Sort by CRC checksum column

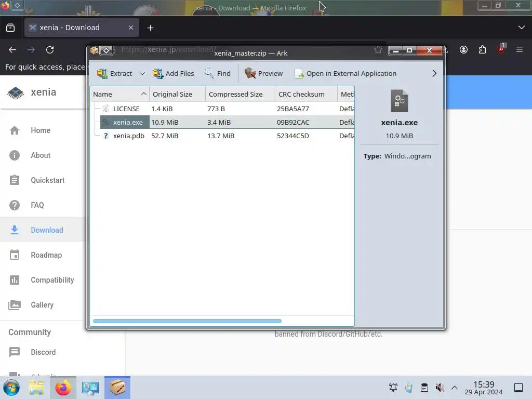click(306, 95)
